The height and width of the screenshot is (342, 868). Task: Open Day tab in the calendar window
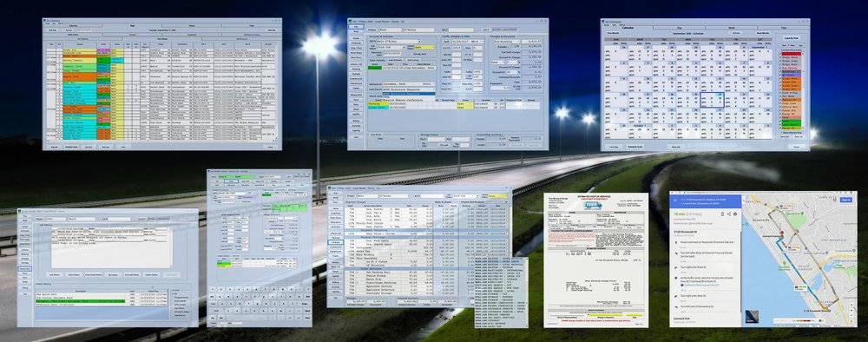pyautogui.click(x=680, y=28)
